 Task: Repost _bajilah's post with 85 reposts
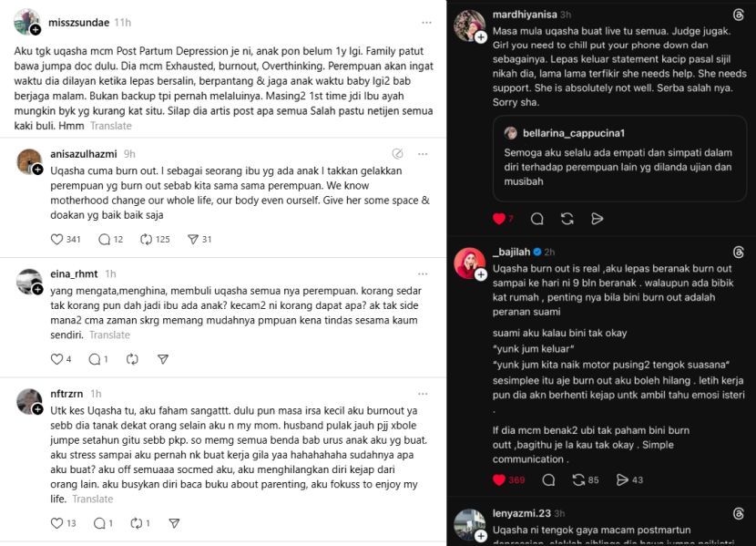tap(578, 479)
